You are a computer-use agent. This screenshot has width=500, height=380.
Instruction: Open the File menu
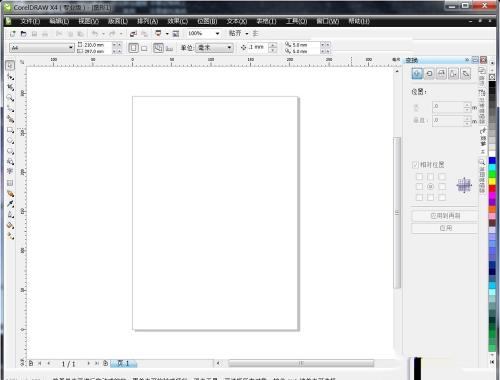point(30,21)
